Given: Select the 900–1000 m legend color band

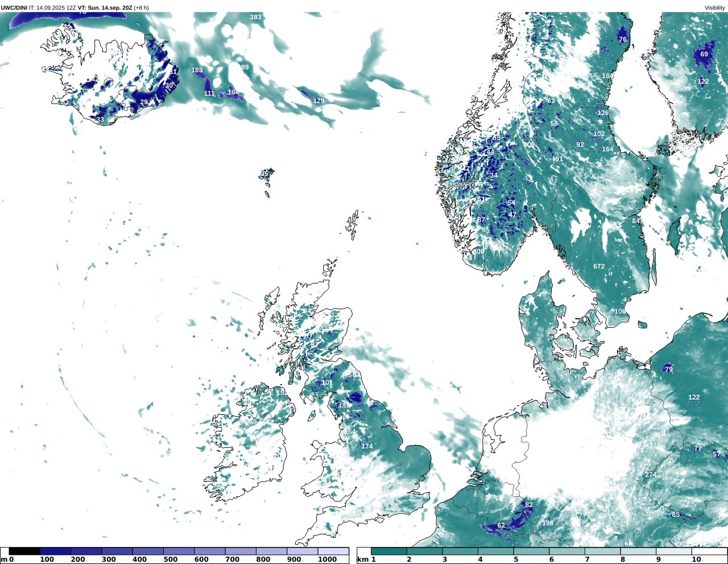Looking at the screenshot, I should tap(302, 551).
